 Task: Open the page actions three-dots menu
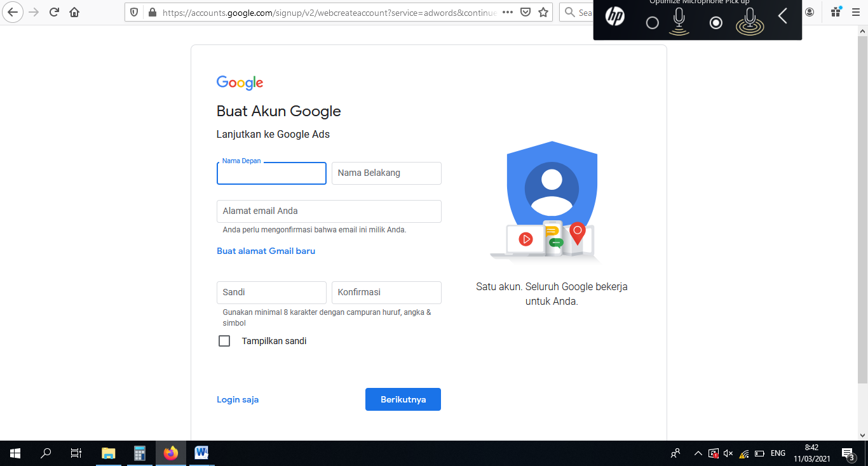point(508,12)
